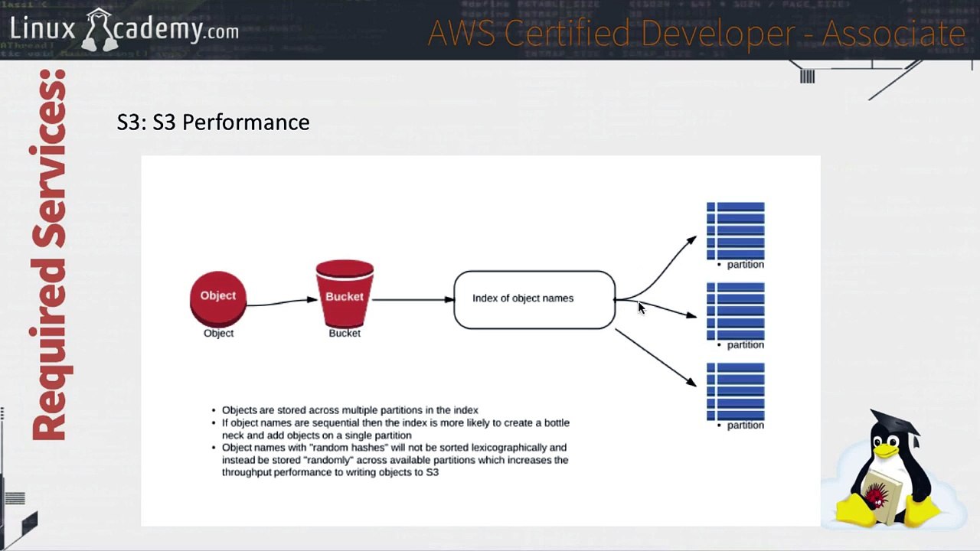
Task: Click the top blue partition stack
Action: 735,230
